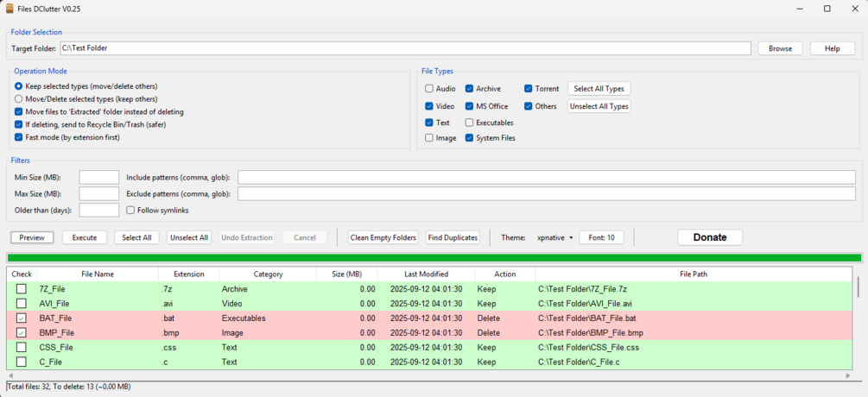Image resolution: width=868 pixels, height=397 pixels.
Task: Open the Browse folder dialog
Action: coord(781,48)
